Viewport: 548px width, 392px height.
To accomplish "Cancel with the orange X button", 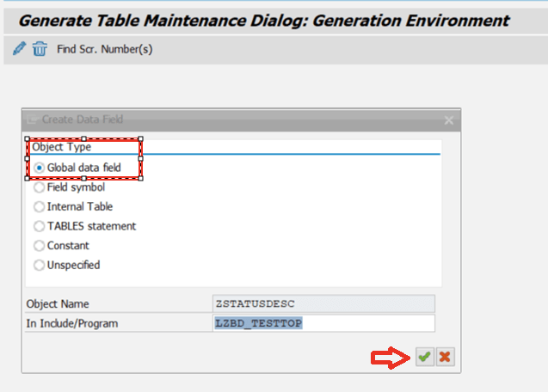I will 445,357.
